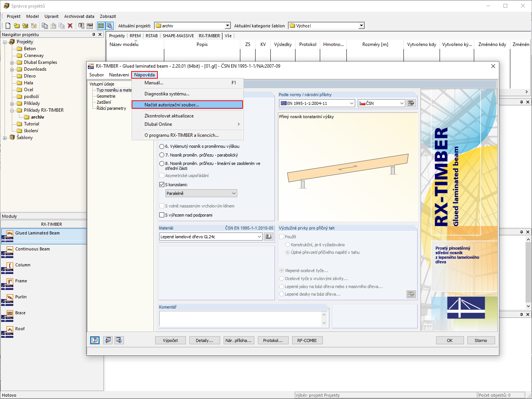
Task: Open EN 1995-1-1:2004-11 standard dropdown
Action: pos(317,103)
